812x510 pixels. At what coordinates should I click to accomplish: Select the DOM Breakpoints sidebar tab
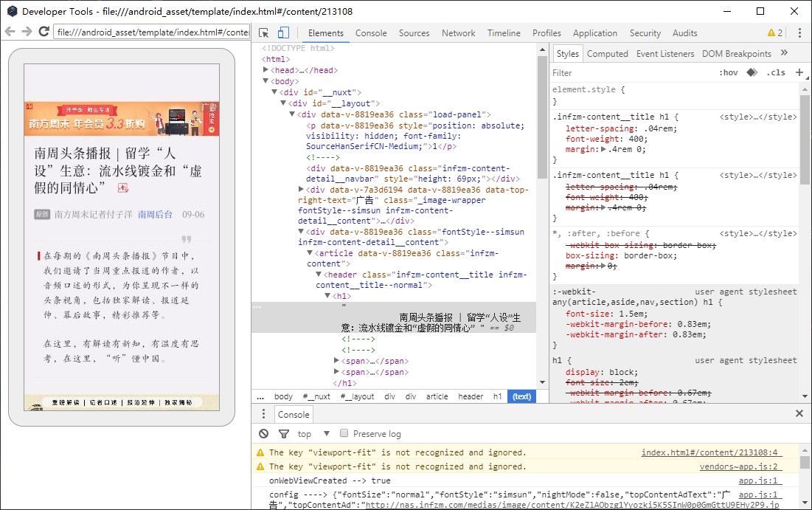click(736, 53)
